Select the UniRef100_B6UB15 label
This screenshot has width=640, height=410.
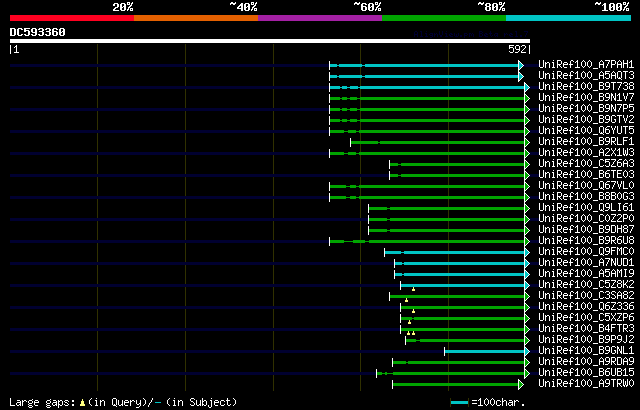[586, 373]
